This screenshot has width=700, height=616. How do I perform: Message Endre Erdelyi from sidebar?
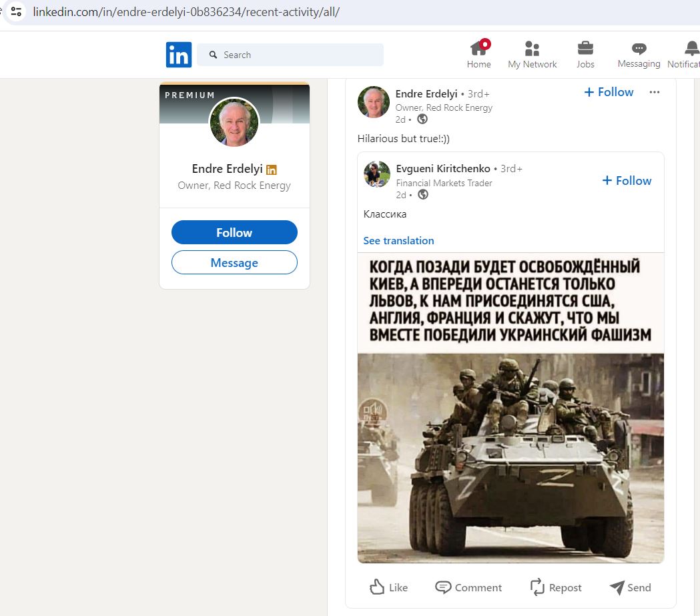pos(234,262)
